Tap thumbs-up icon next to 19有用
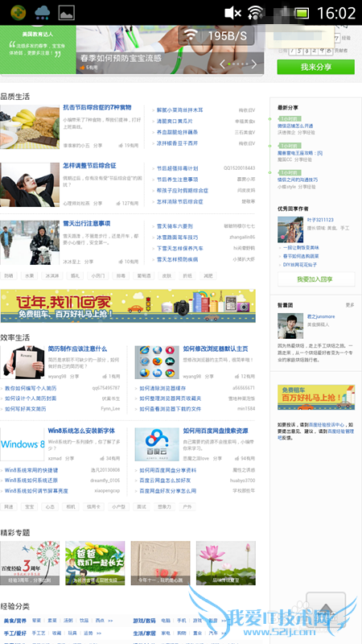Screen dimensions: 362x644 pyautogui.click(x=121, y=146)
